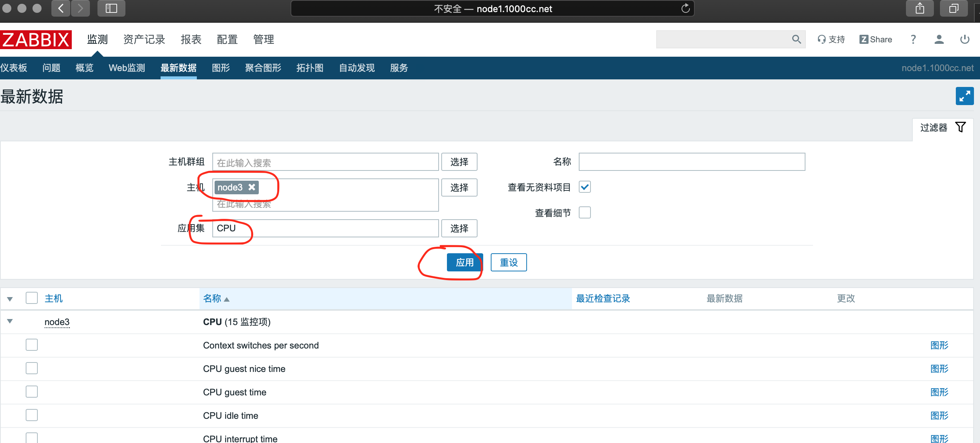This screenshot has height=443, width=980.
Task: Click the search magnifier icon
Action: tap(796, 39)
